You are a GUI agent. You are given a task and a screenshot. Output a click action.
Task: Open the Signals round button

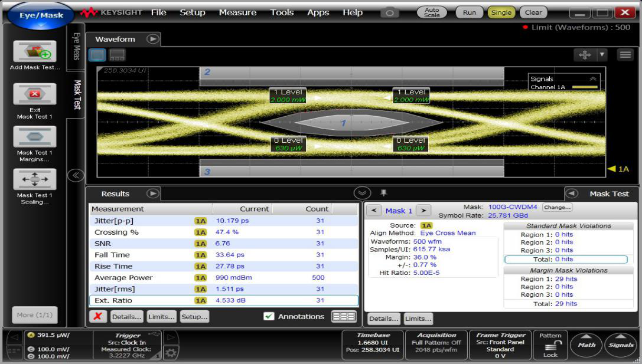tap(621, 345)
